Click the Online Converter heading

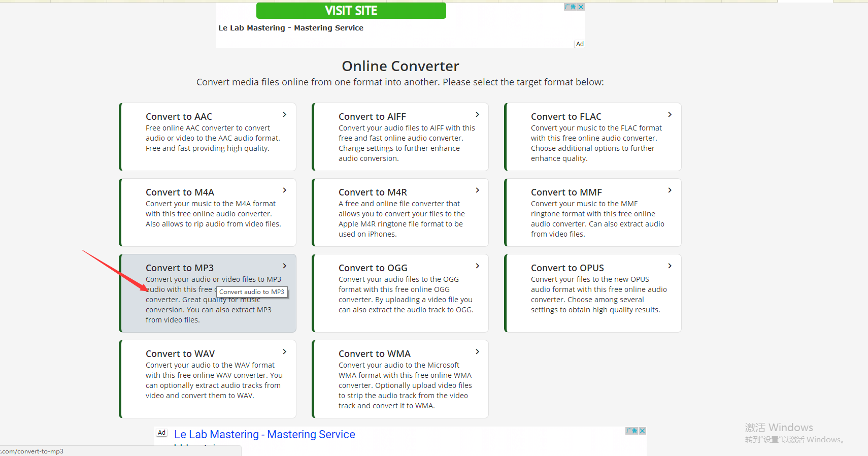[x=400, y=66]
